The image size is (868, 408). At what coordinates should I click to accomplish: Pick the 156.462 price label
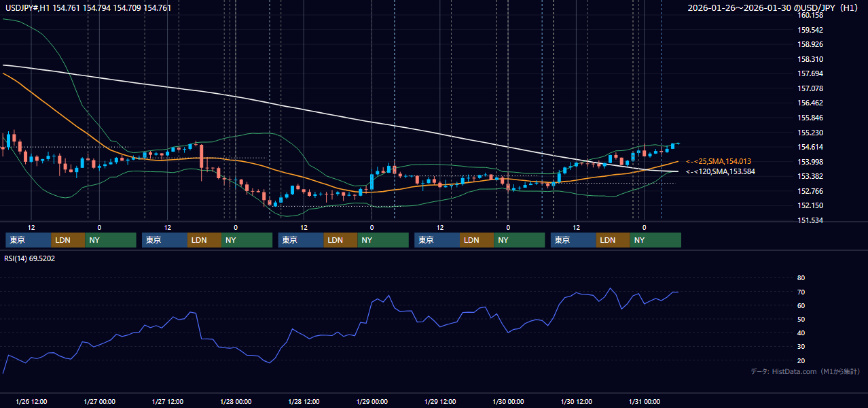(810, 103)
